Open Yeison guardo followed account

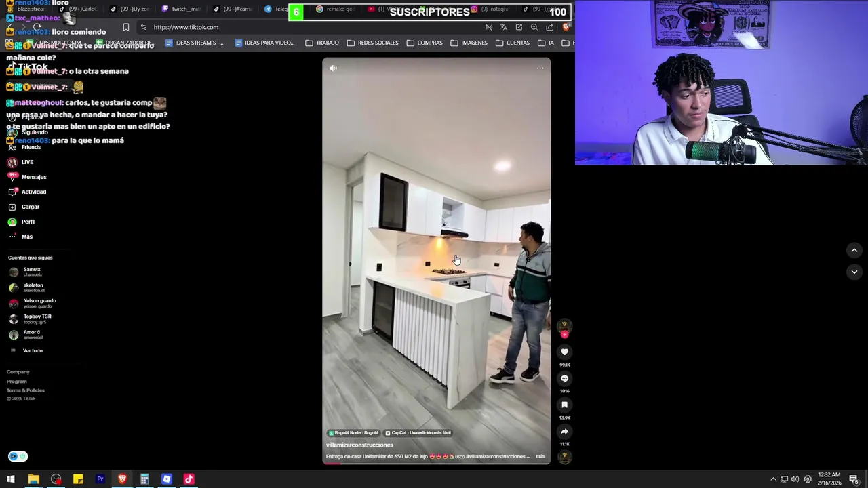click(33, 303)
